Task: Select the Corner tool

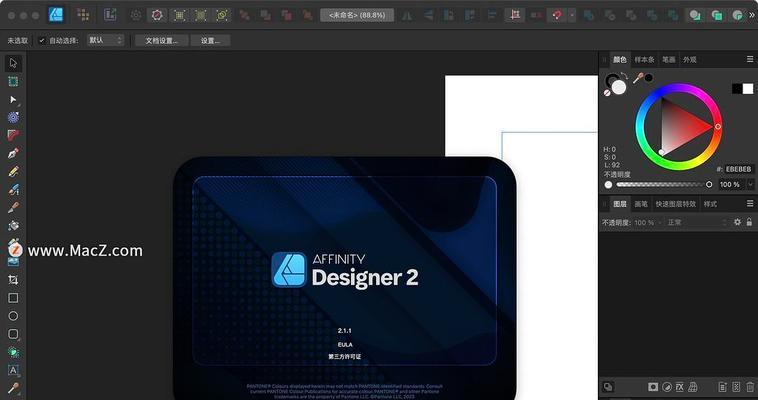Action: (13, 135)
